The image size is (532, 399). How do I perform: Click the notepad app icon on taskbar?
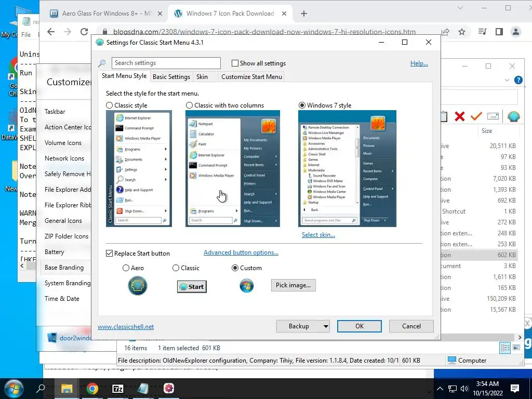point(143,389)
